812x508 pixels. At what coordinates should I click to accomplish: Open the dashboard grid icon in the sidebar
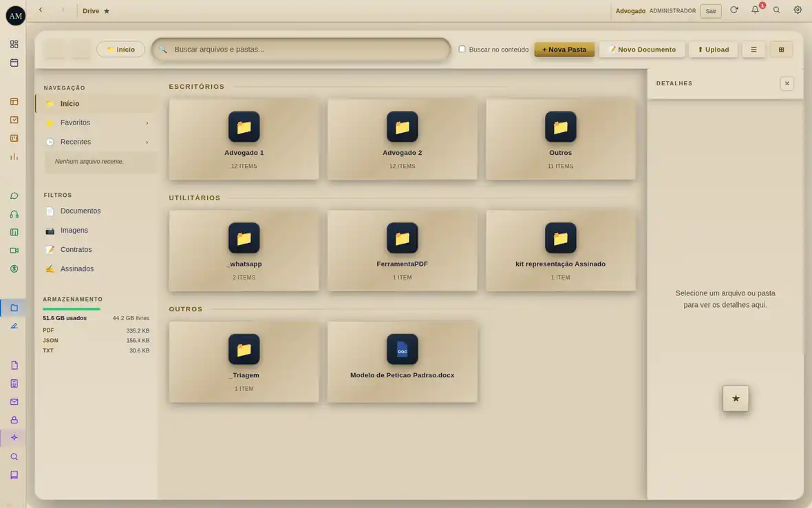[x=14, y=45]
